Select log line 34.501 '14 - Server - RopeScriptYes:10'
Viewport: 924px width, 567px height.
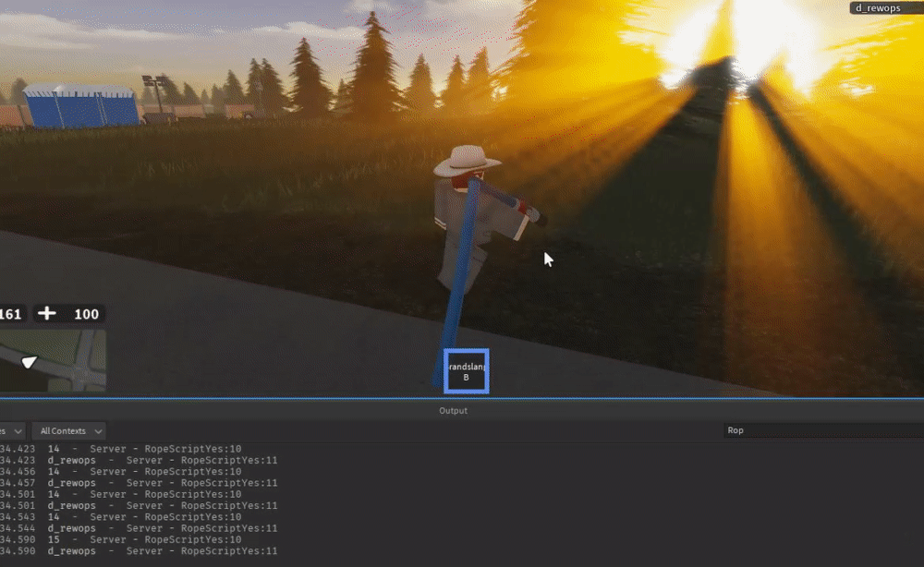pyautogui.click(x=121, y=494)
